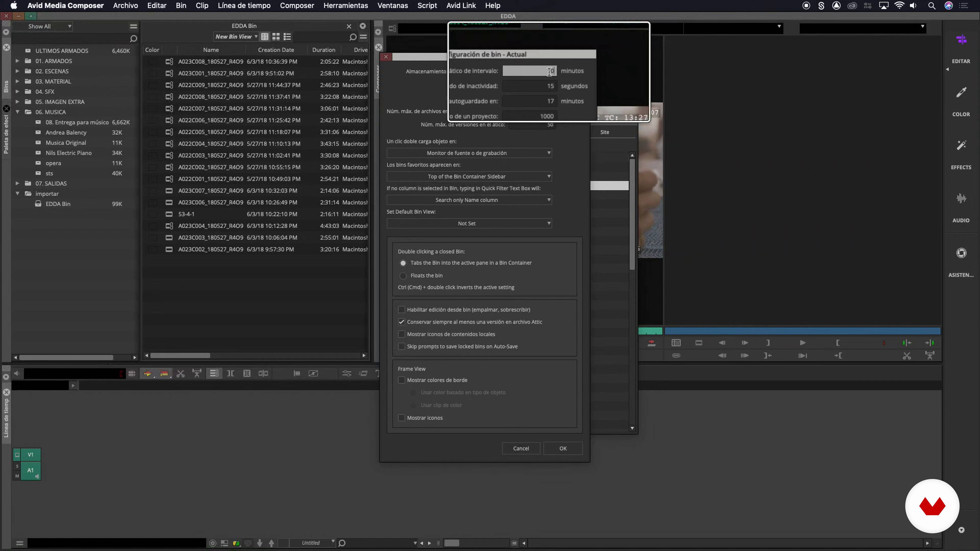Click the timeline bottom search magnifier icon
Screen dimensions: 980x551
pyautogui.click(x=342, y=543)
